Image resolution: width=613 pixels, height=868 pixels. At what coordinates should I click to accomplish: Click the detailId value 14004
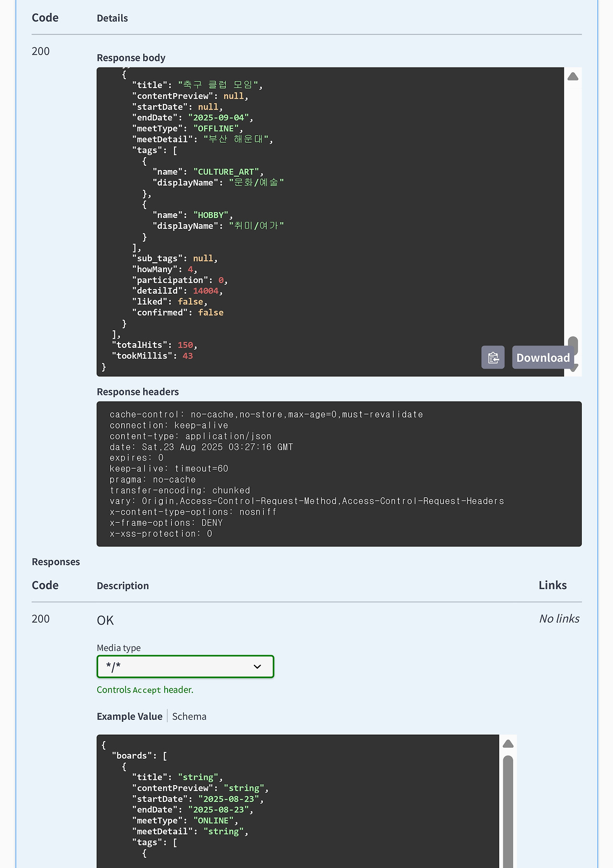205,291
